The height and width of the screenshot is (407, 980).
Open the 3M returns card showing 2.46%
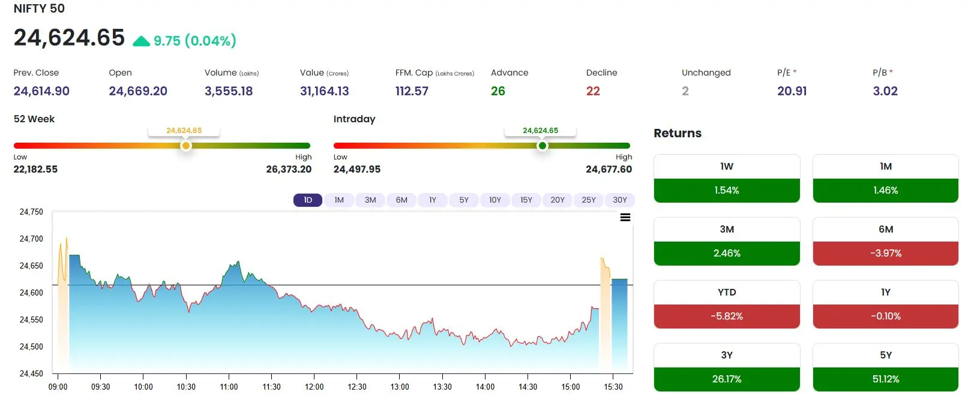coord(727,242)
